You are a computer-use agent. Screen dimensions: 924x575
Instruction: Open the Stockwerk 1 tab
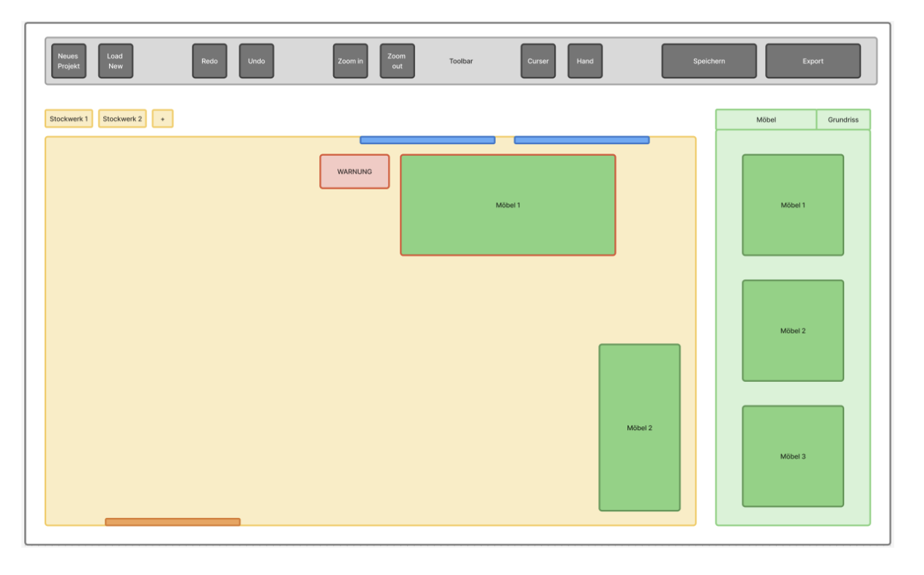[x=69, y=119]
